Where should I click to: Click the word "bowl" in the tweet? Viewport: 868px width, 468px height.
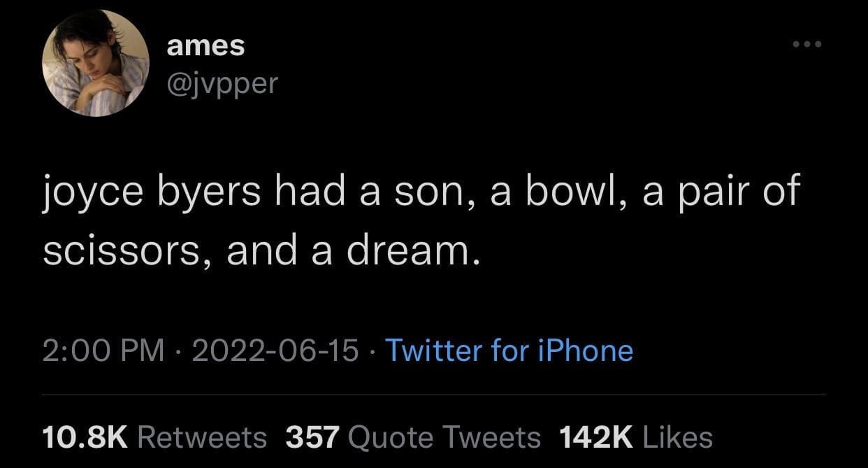click(x=567, y=192)
